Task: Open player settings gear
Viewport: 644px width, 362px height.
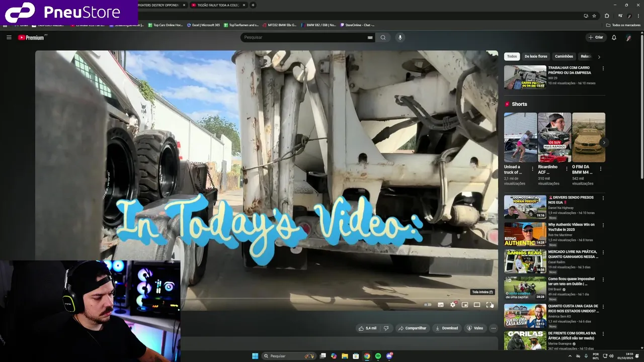Action: click(453, 305)
